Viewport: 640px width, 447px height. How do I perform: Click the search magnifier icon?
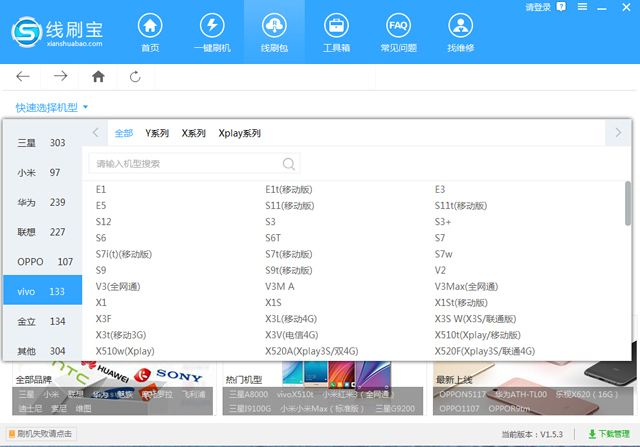(x=288, y=164)
